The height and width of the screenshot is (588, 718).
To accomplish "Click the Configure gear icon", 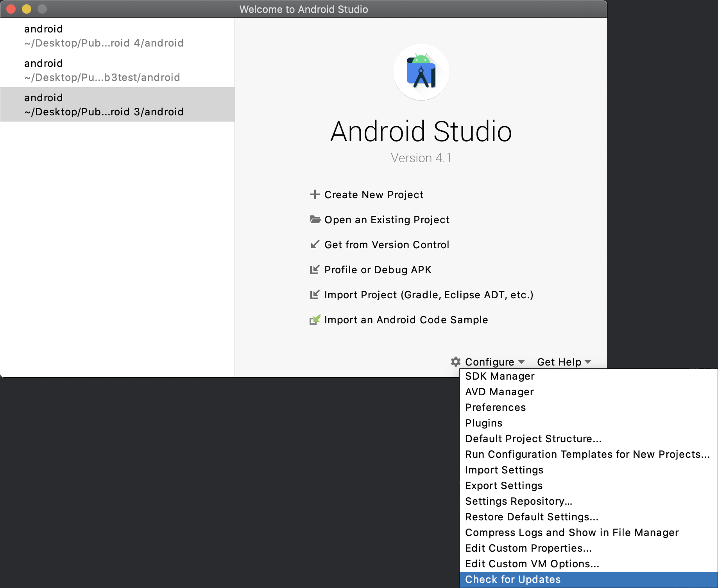I will tap(455, 362).
